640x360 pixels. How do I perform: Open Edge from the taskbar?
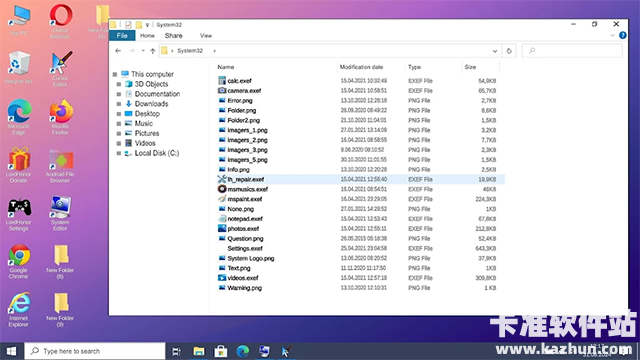point(243,351)
